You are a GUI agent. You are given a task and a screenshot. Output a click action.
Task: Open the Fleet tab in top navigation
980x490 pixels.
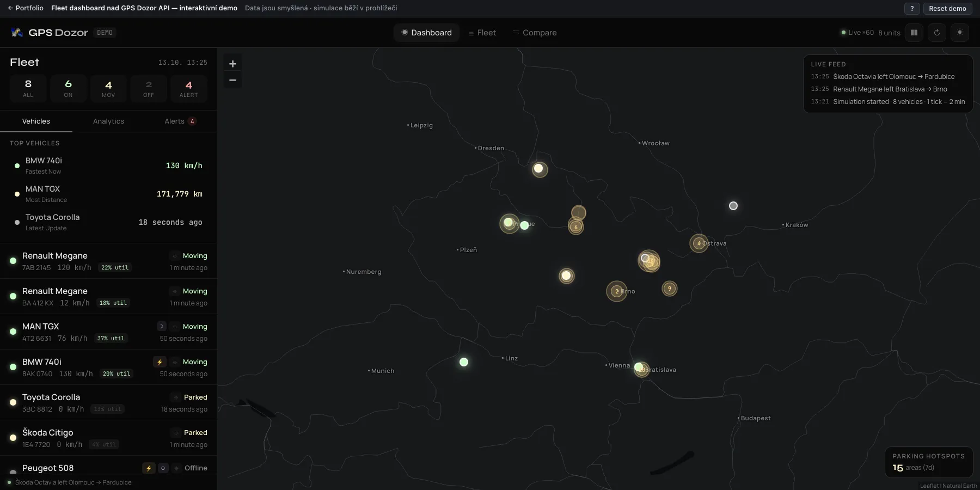tap(482, 33)
